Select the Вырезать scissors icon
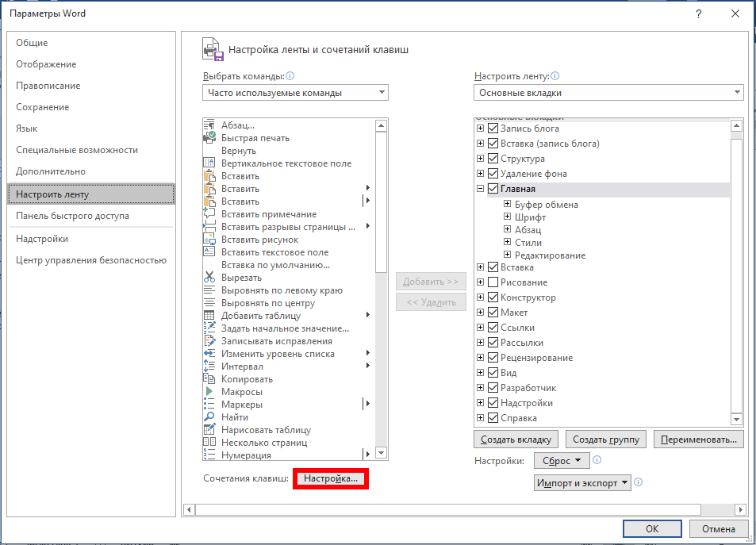Screen dimensions: 756x545 [x=209, y=278]
